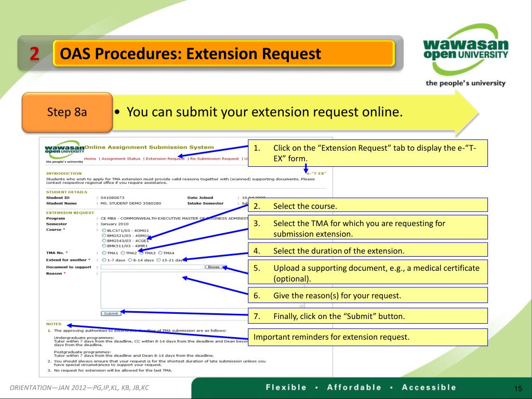Select course BLC571/03 - 4OMG1

(x=104, y=230)
